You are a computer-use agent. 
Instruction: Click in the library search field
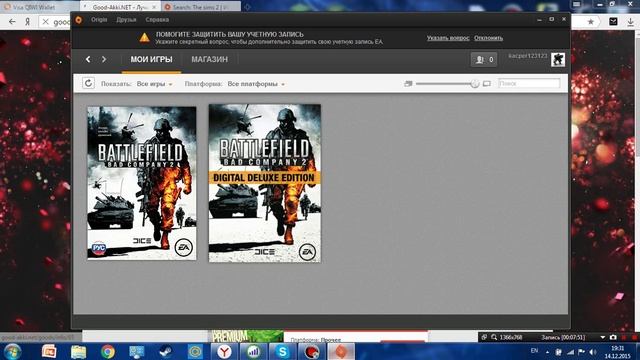(x=529, y=83)
